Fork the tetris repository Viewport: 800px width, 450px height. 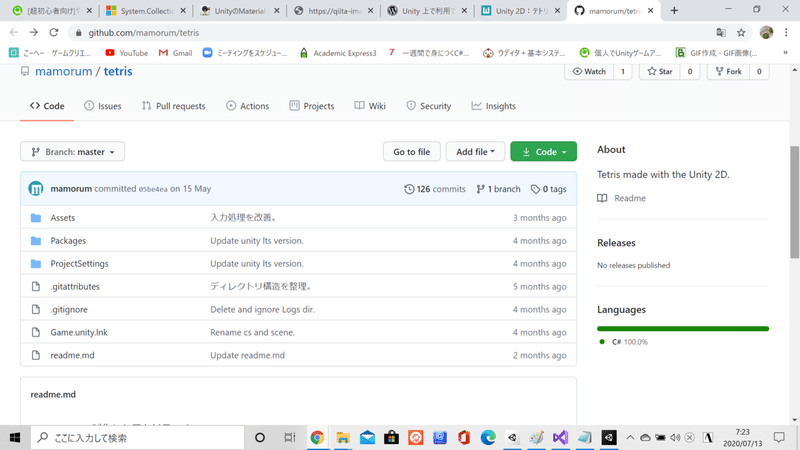pyautogui.click(x=729, y=71)
